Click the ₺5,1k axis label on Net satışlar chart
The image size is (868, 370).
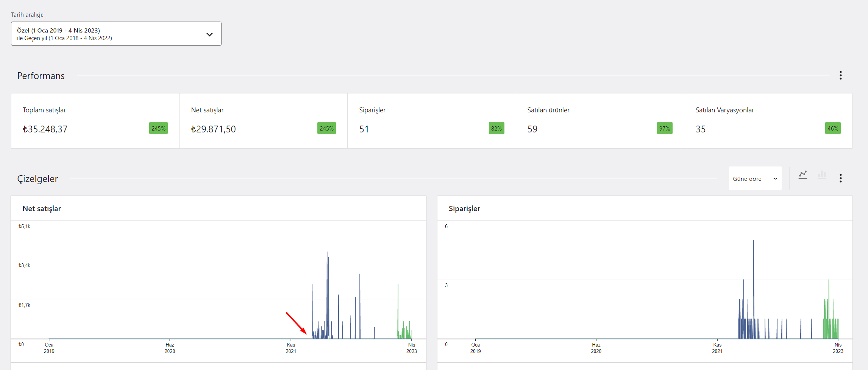24,226
